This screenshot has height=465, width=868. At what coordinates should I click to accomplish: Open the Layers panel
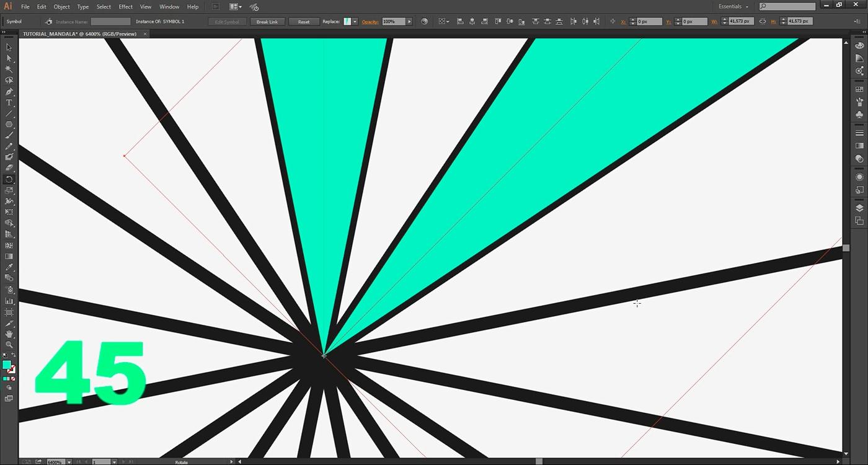pyautogui.click(x=859, y=208)
